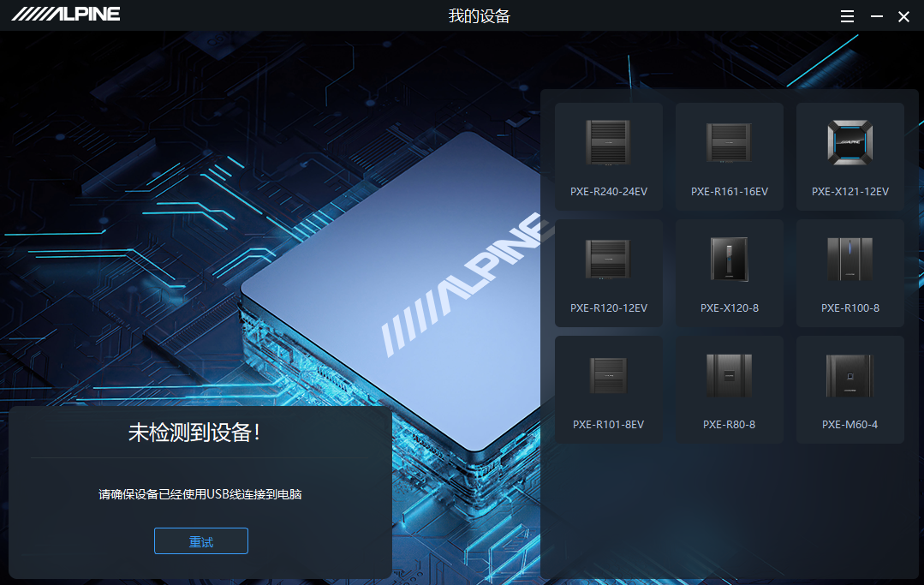924x585 pixels.
Task: Click the 重试 retry button
Action: point(201,541)
